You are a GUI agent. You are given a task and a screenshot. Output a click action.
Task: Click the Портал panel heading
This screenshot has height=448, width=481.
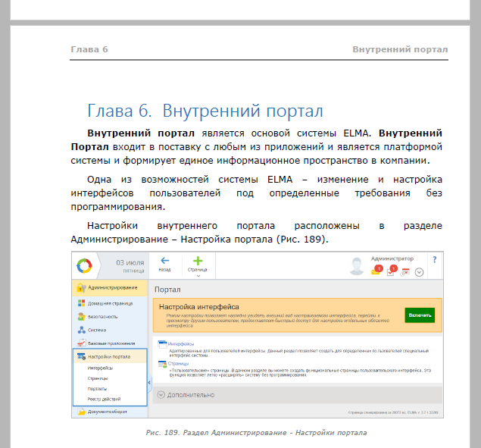click(x=167, y=290)
